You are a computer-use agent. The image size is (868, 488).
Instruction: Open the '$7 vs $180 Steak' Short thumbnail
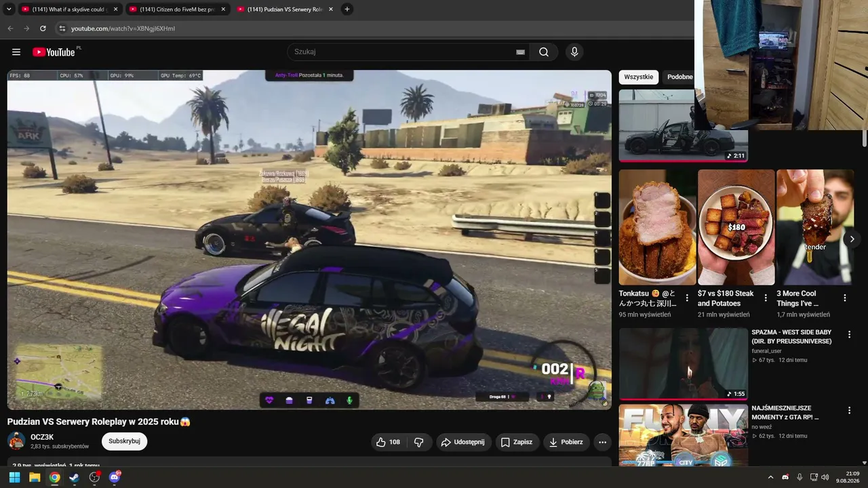coord(736,227)
